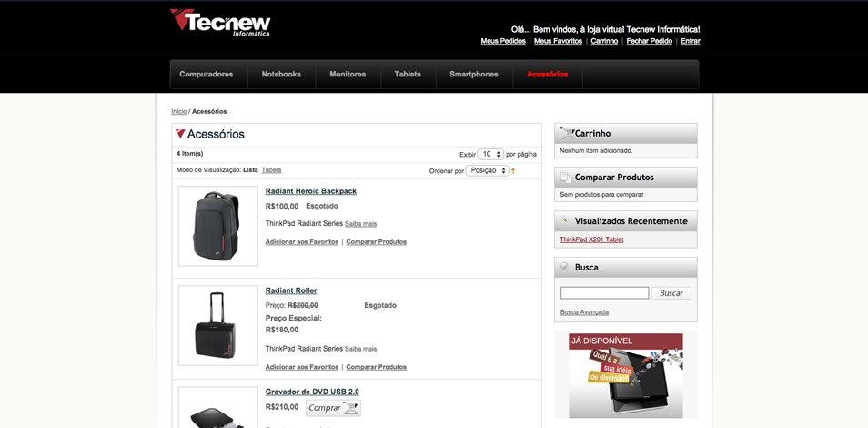Screen dimensions: 868x428
Task: Click the cart icon on Comprar button
Action: point(351,409)
